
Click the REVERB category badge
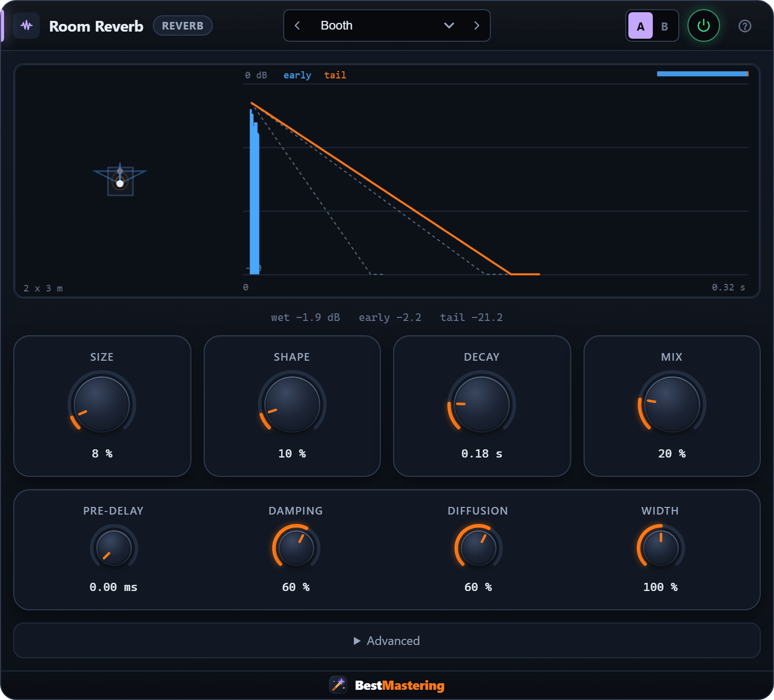click(183, 25)
